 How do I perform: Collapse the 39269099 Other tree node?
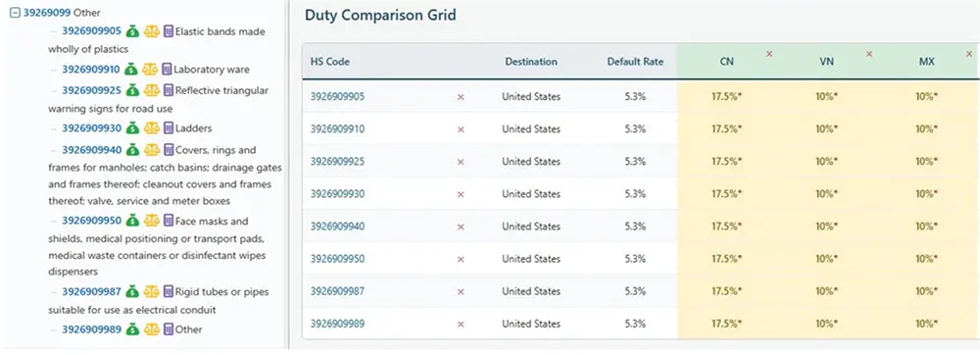16,13
